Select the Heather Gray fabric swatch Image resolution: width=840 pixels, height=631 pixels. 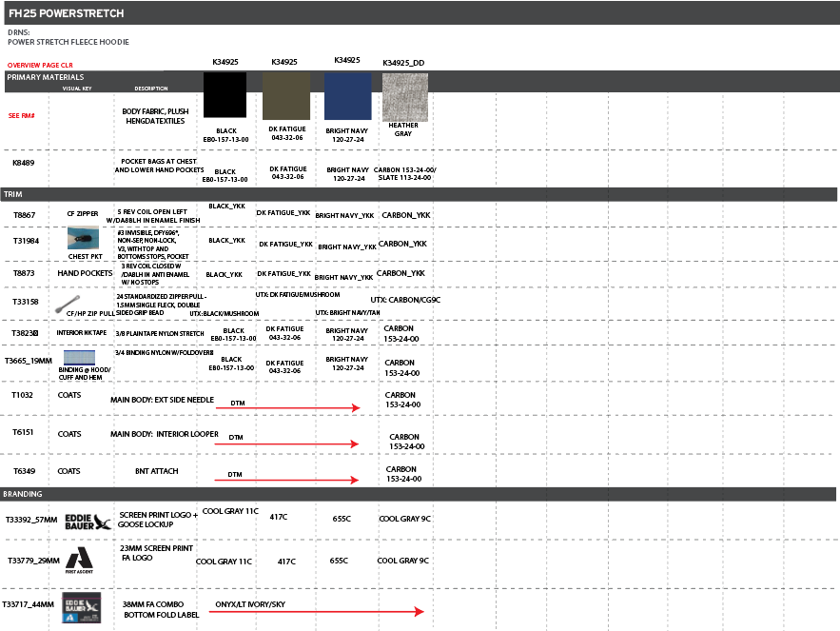coord(405,97)
